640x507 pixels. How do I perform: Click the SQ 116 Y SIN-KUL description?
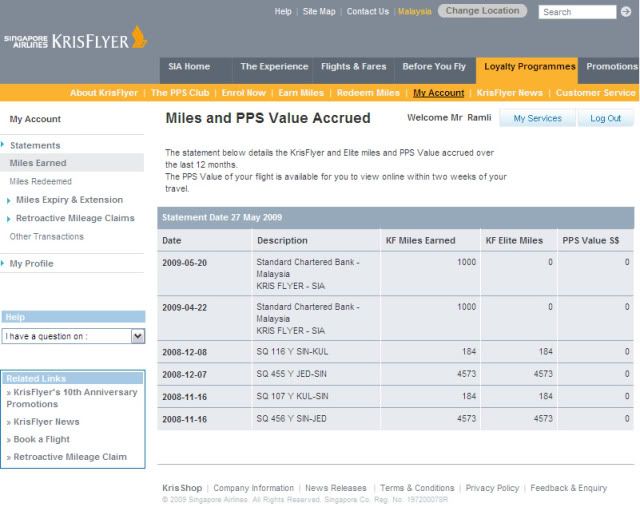[292, 351]
